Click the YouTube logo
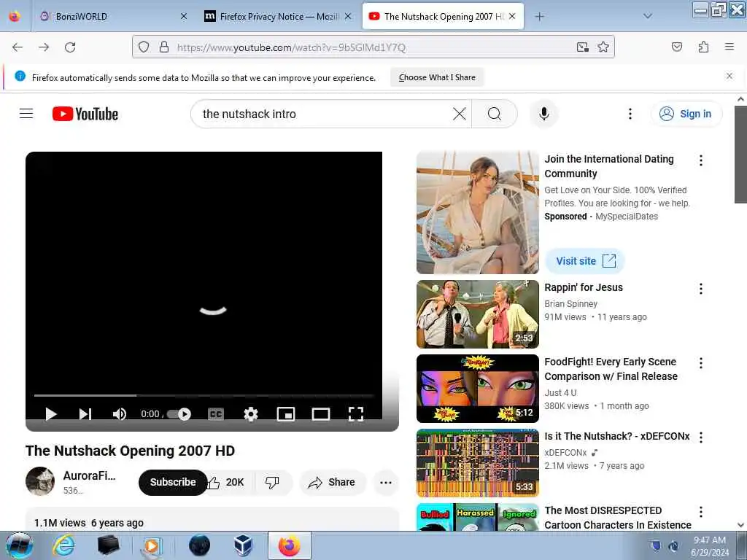Image resolution: width=747 pixels, height=560 pixels. [85, 114]
